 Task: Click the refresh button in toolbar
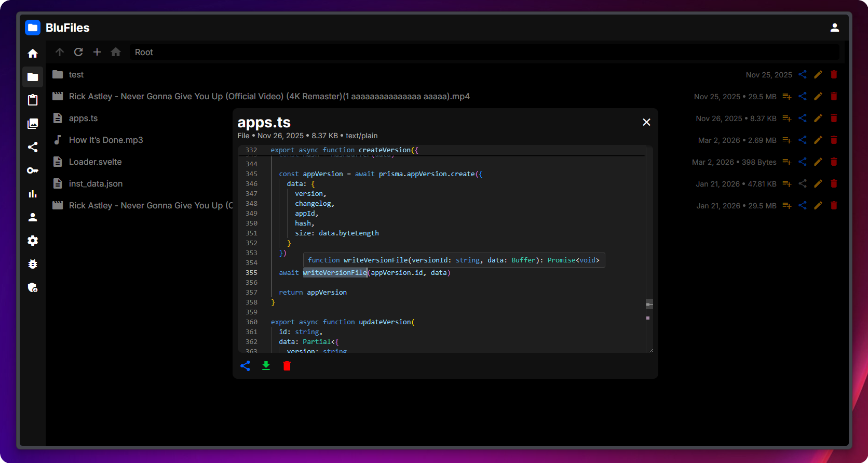click(78, 52)
